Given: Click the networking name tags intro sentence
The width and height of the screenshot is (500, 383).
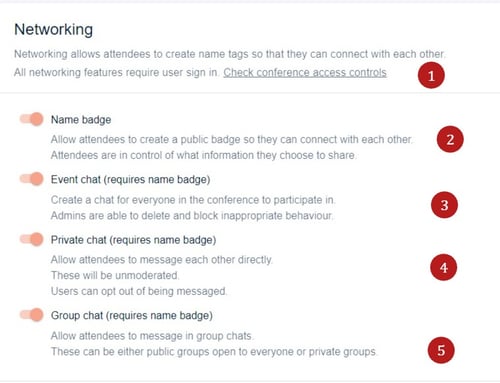Looking at the screenshot, I should tap(230, 54).
